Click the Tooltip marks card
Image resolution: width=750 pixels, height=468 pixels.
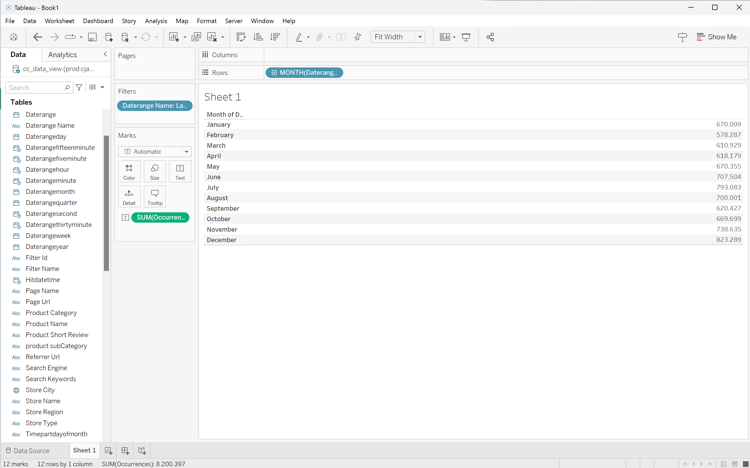point(154,197)
